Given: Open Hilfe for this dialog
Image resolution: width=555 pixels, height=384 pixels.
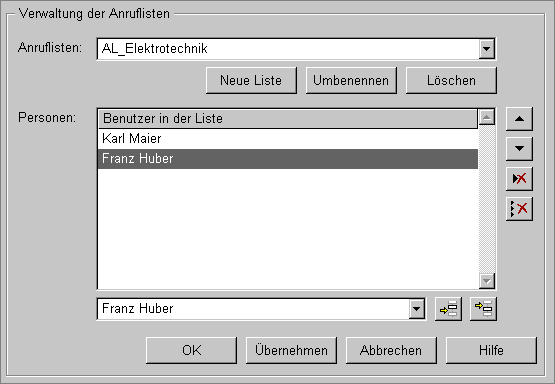Looking at the screenshot, I should (x=491, y=350).
